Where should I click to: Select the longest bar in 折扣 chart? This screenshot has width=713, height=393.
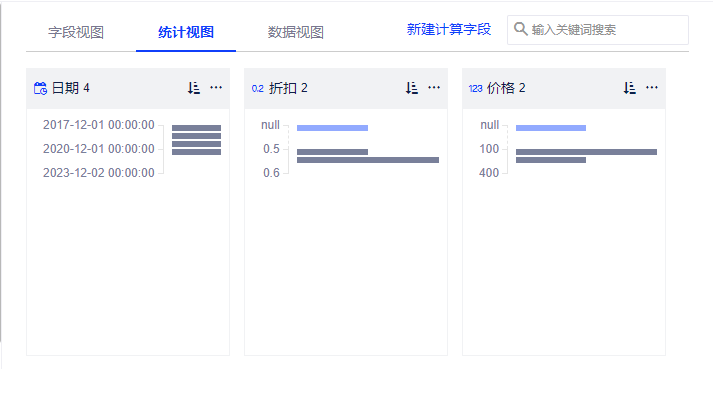click(368, 160)
